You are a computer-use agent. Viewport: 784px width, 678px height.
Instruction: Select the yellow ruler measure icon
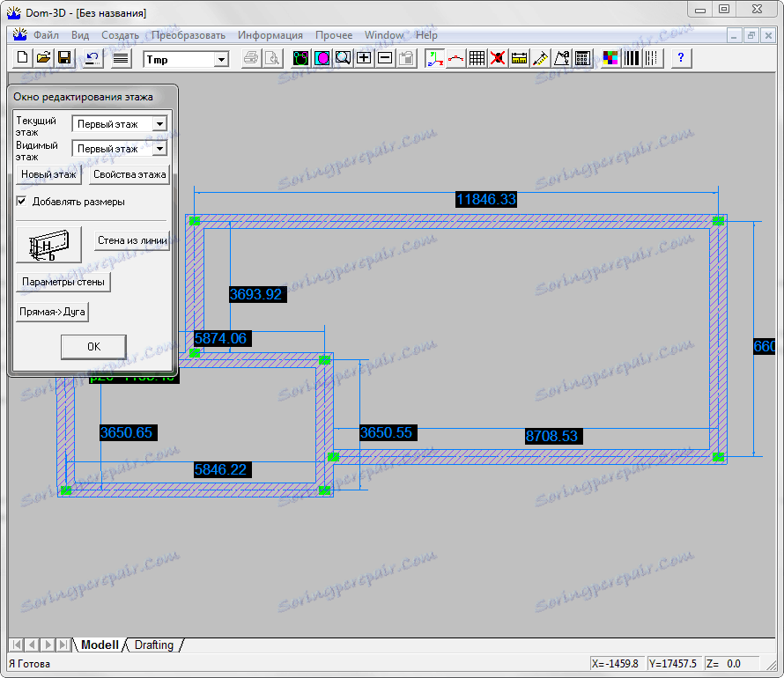coord(519,58)
